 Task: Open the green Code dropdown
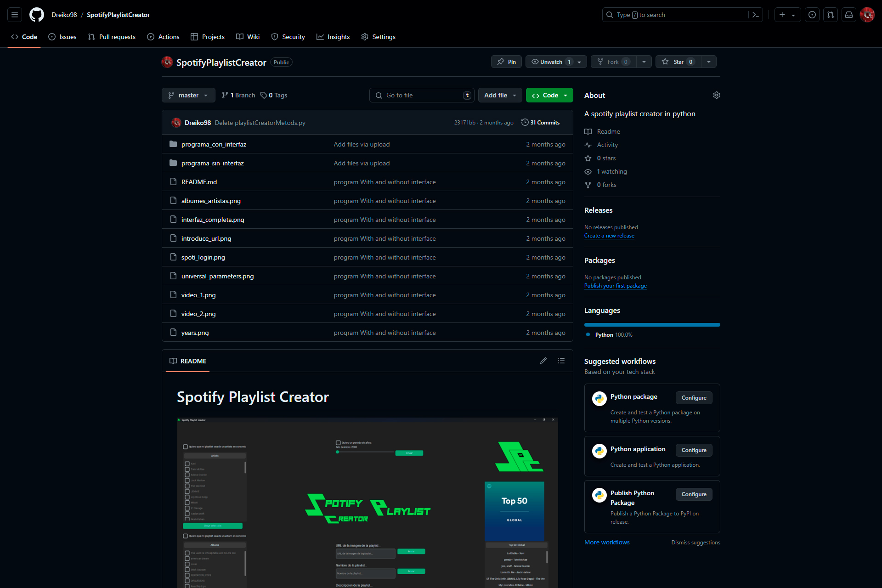(549, 95)
